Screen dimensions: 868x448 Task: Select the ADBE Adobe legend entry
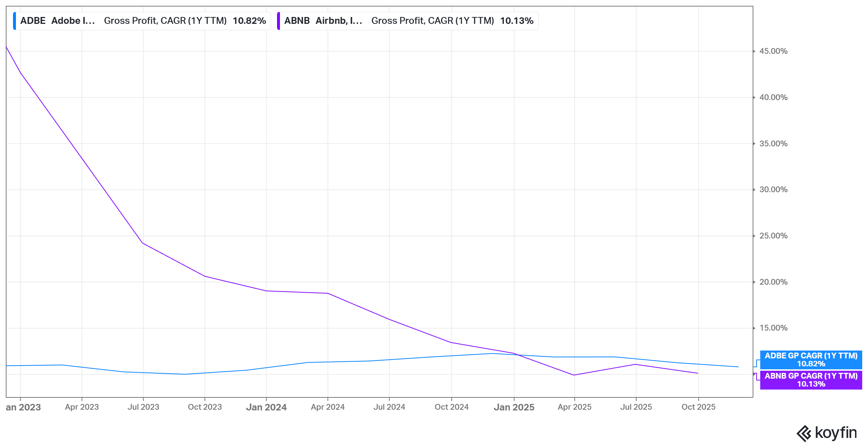58,21
